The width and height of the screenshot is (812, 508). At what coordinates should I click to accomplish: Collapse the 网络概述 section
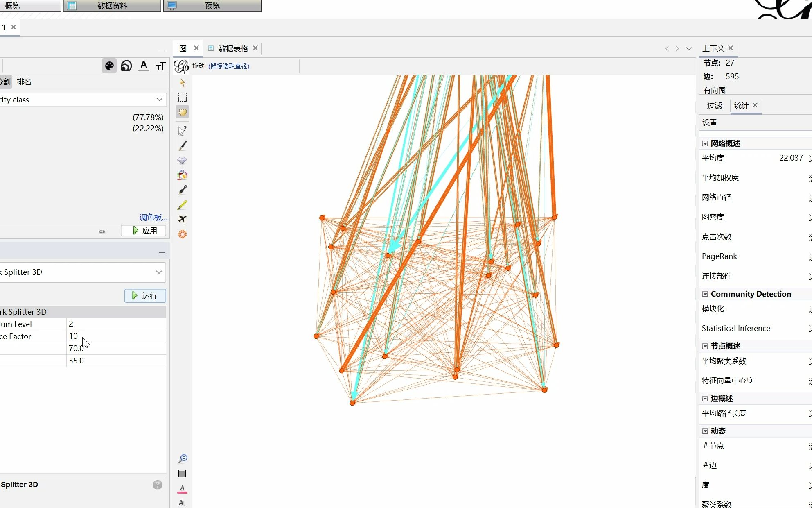[705, 143]
